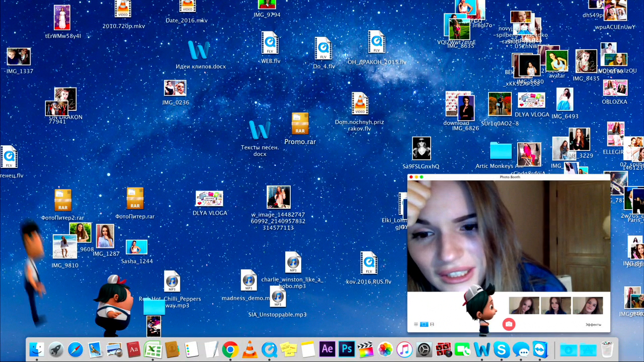Image resolution: width=644 pixels, height=362 pixels.
Task: Open Messages in the Dock
Action: coord(521,349)
